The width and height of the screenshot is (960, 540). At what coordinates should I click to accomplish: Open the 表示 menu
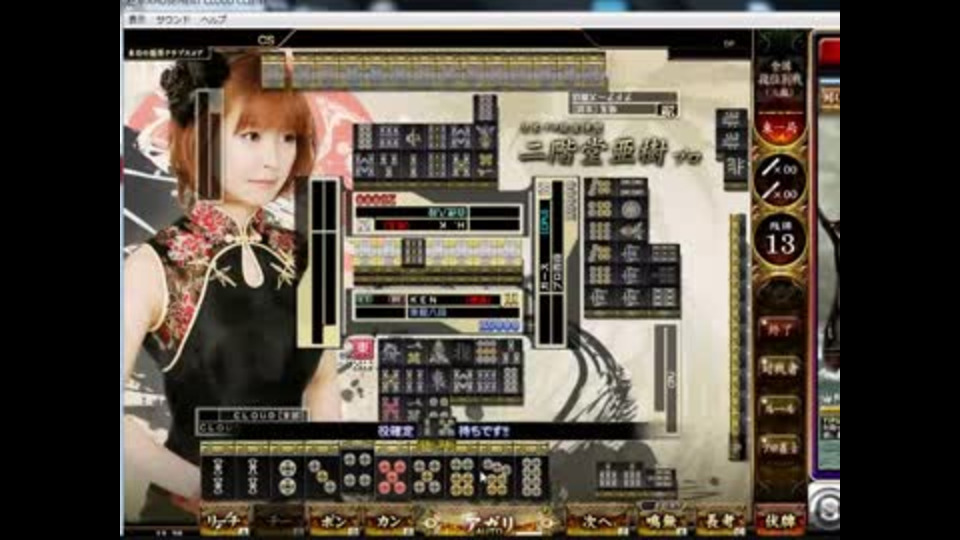click(x=137, y=20)
